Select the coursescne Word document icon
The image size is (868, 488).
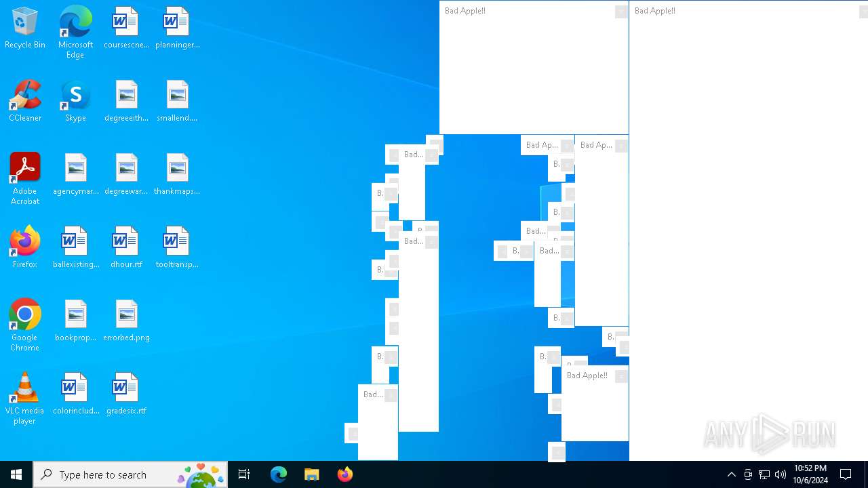point(126,28)
